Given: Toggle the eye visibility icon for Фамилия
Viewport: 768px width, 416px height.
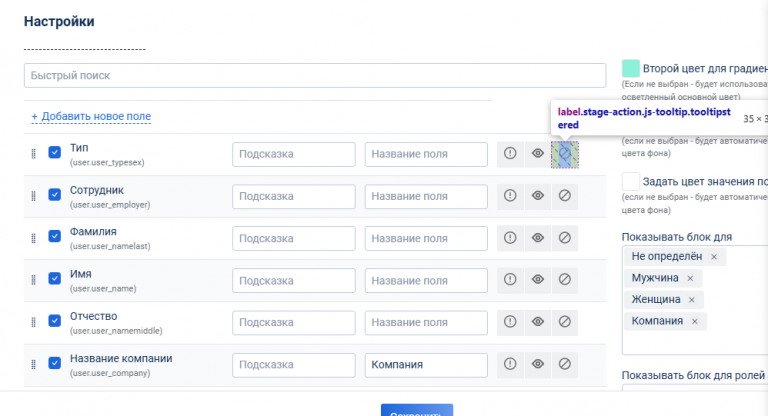Looking at the screenshot, I should click(538, 238).
